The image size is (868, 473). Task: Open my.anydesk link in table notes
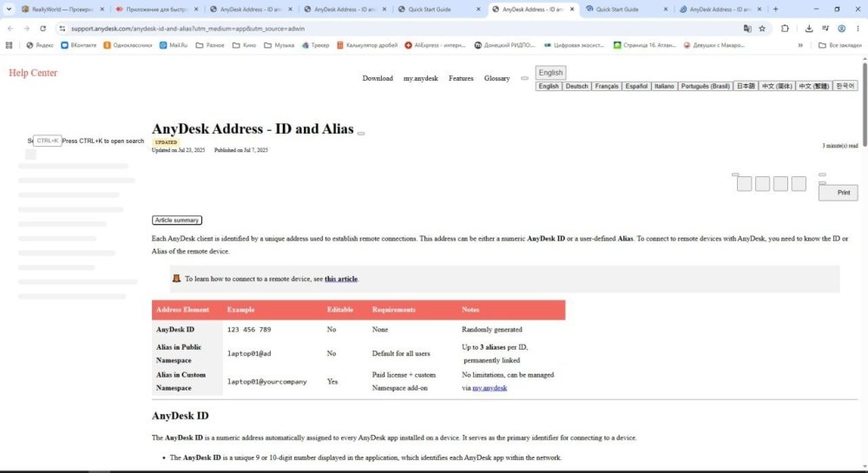click(490, 388)
